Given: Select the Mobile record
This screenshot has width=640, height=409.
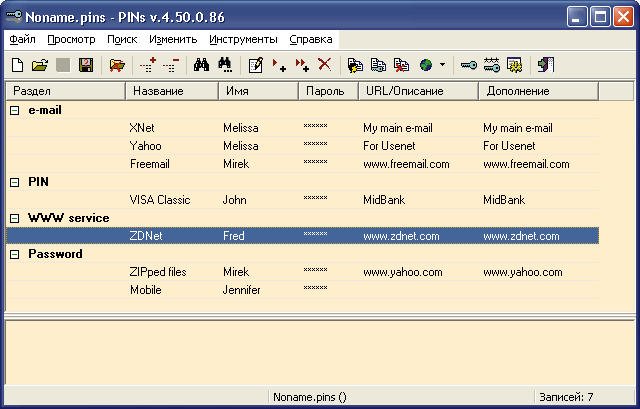Looking at the screenshot, I should tap(302, 290).
